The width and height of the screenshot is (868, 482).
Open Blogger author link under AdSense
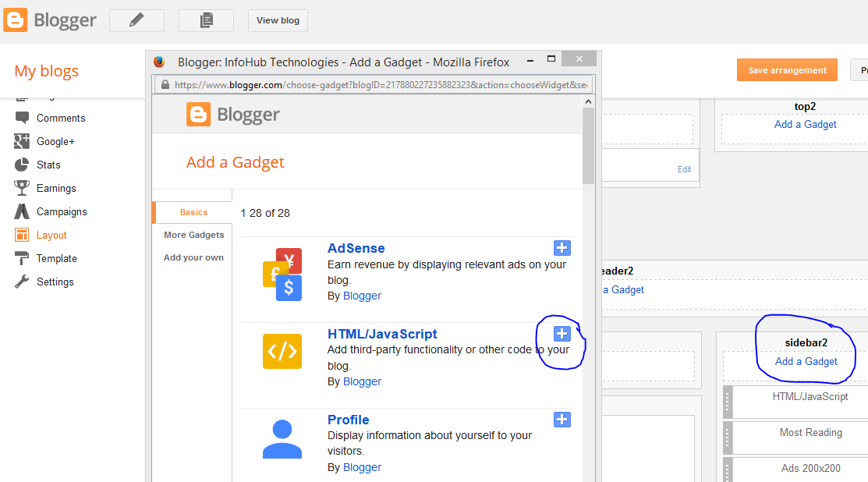(x=362, y=296)
